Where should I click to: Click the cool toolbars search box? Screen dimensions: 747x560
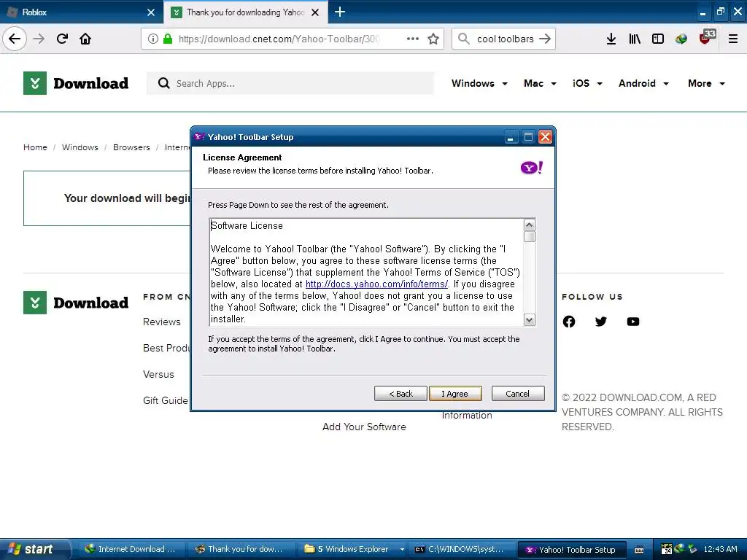pyautogui.click(x=505, y=39)
